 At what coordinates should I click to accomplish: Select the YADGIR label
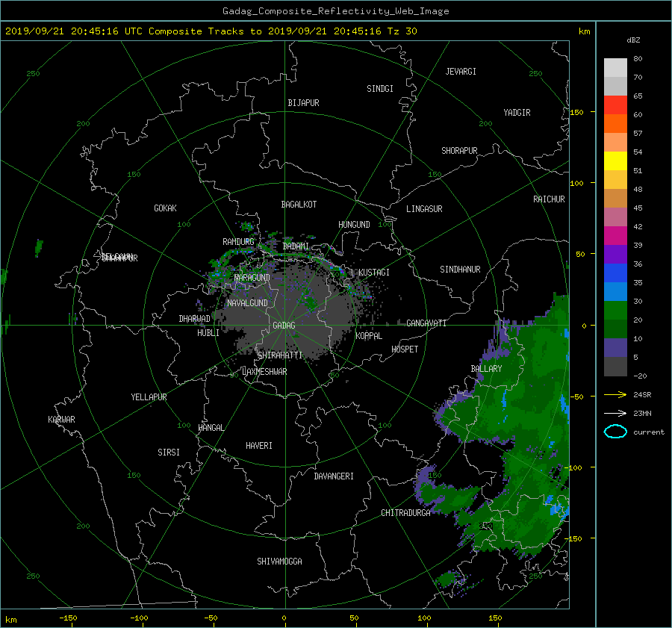(x=517, y=113)
